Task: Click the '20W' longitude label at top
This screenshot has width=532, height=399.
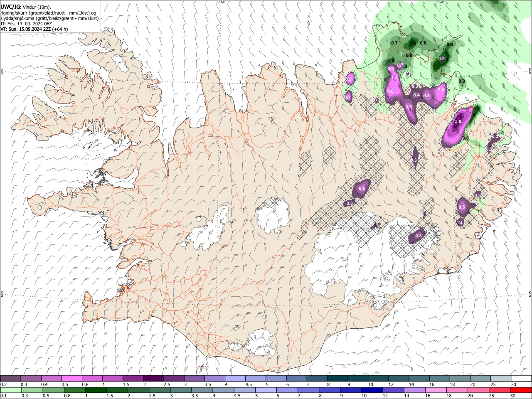Action: point(221,2)
